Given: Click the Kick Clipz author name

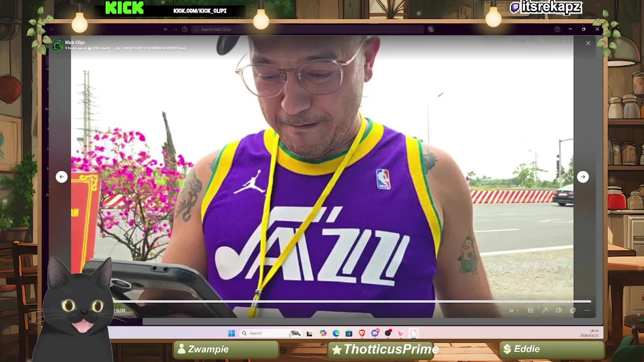Looking at the screenshot, I should pos(75,43).
